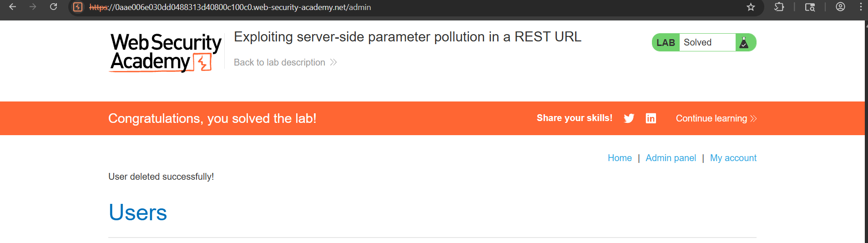This screenshot has height=243, width=868.
Task: Click the browser forward arrow
Action: point(33,7)
